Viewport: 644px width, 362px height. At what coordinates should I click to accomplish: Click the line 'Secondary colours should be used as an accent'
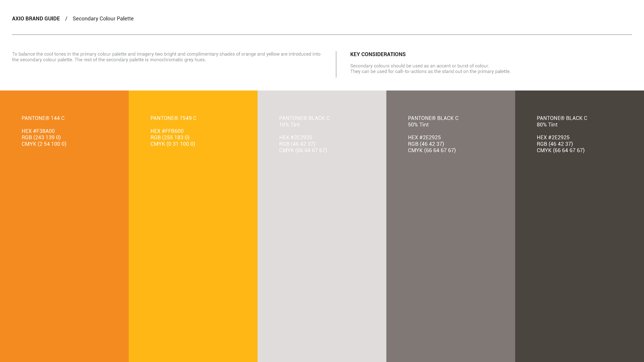[x=420, y=66]
